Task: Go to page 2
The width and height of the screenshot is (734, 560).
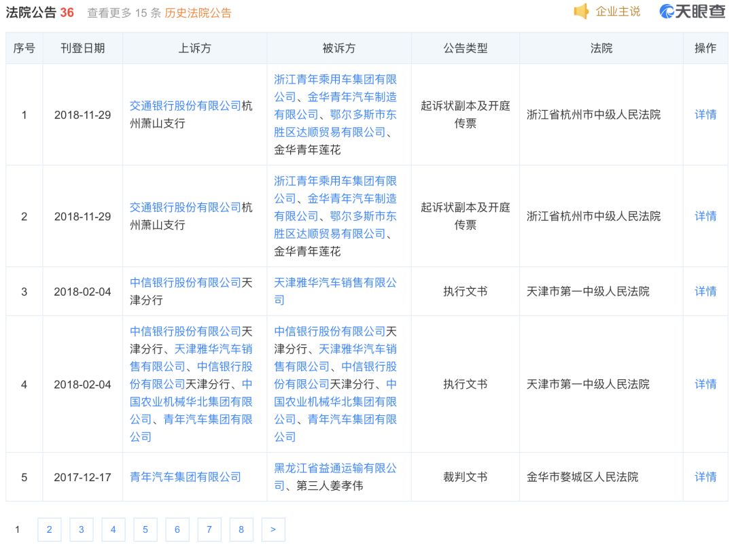Action: click(x=49, y=529)
